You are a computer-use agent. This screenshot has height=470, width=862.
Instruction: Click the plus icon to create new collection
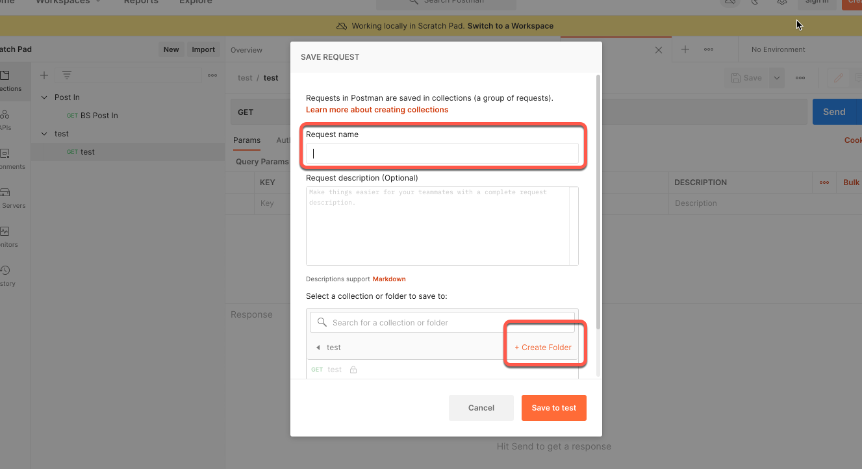pyautogui.click(x=44, y=75)
